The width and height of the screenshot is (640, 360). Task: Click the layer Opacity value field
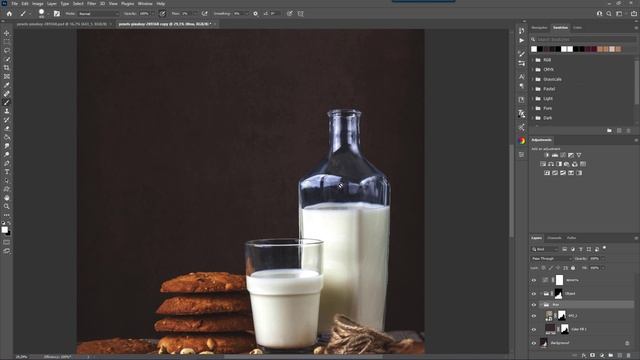coord(595,259)
